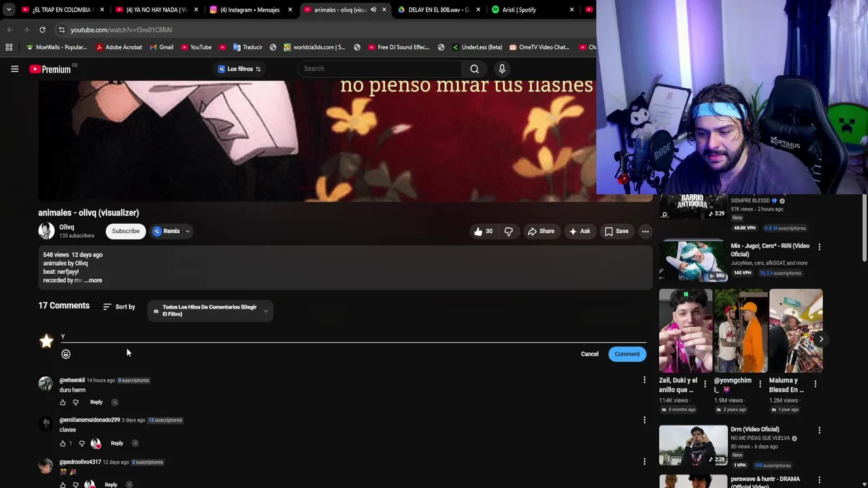Open the Drm (Video Oficial) thumbnail
Screen dimensions: 868x488
(x=693, y=445)
